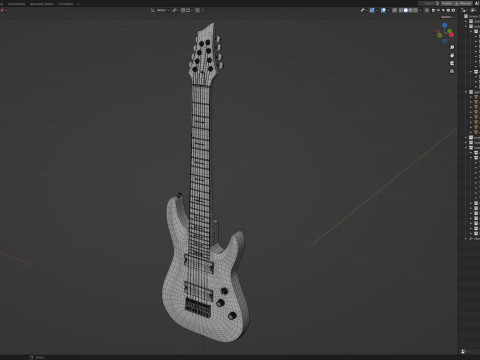The height and width of the screenshot is (360, 480).
Task: Click the guitar bridge on the 3D model
Action: pyautogui.click(x=198, y=308)
